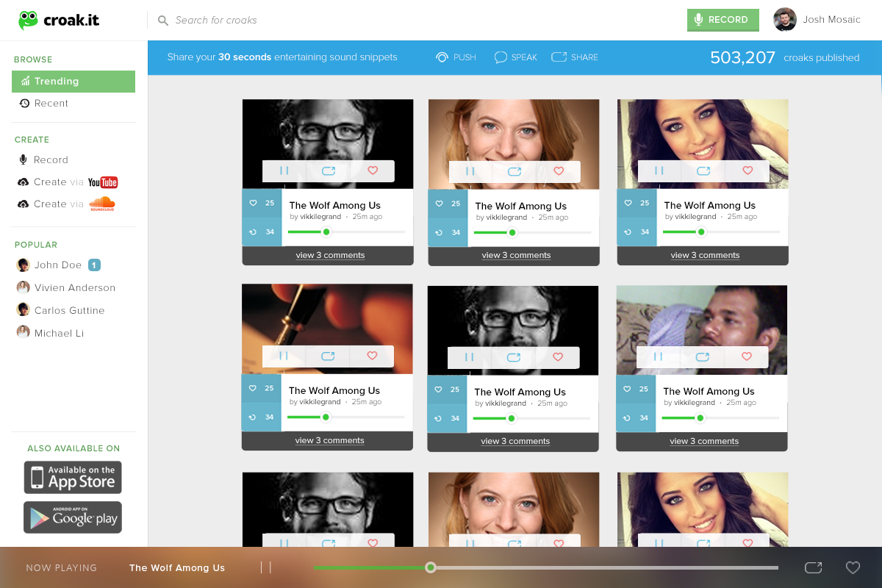882x588 pixels.
Task: Click the notification badge next to John Doe
Action: [94, 265]
